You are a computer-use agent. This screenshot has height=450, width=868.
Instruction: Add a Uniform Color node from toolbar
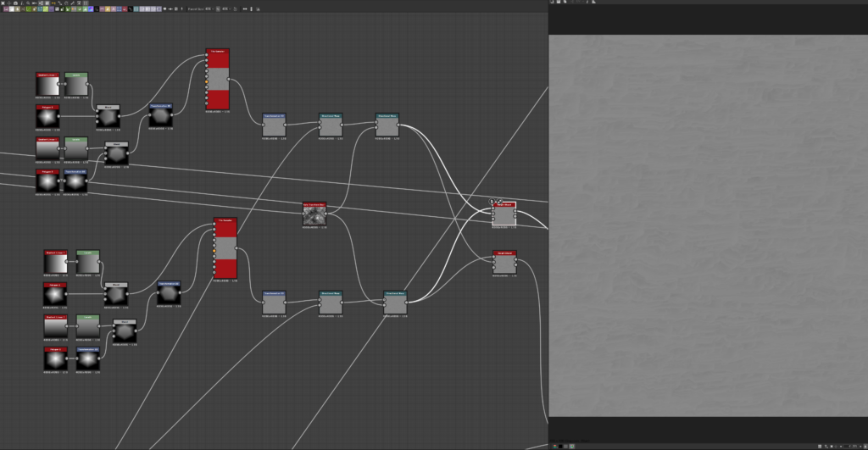[125, 8]
